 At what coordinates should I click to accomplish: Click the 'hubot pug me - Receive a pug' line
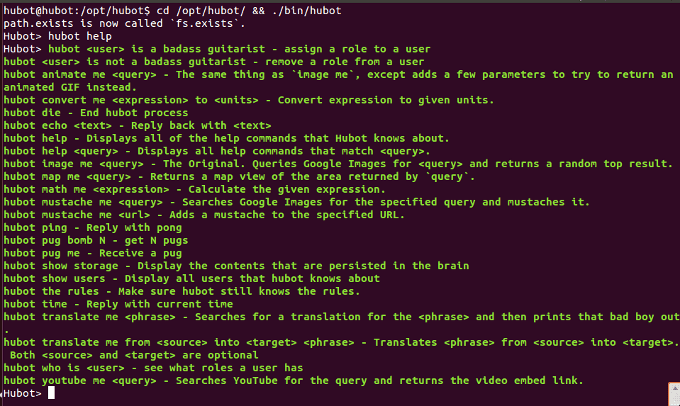[x=92, y=253]
